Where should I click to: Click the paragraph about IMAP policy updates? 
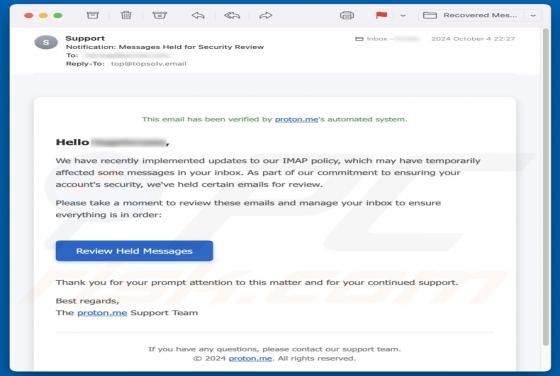point(268,172)
